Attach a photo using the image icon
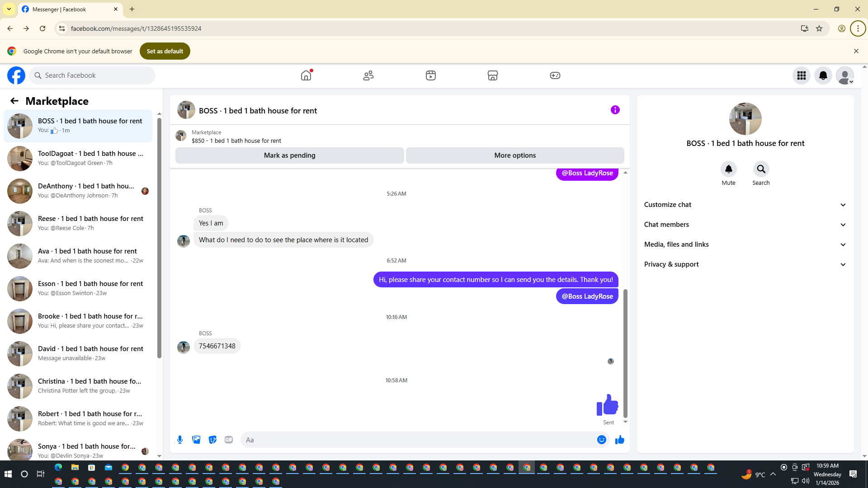This screenshot has height=488, width=868. [196, 440]
